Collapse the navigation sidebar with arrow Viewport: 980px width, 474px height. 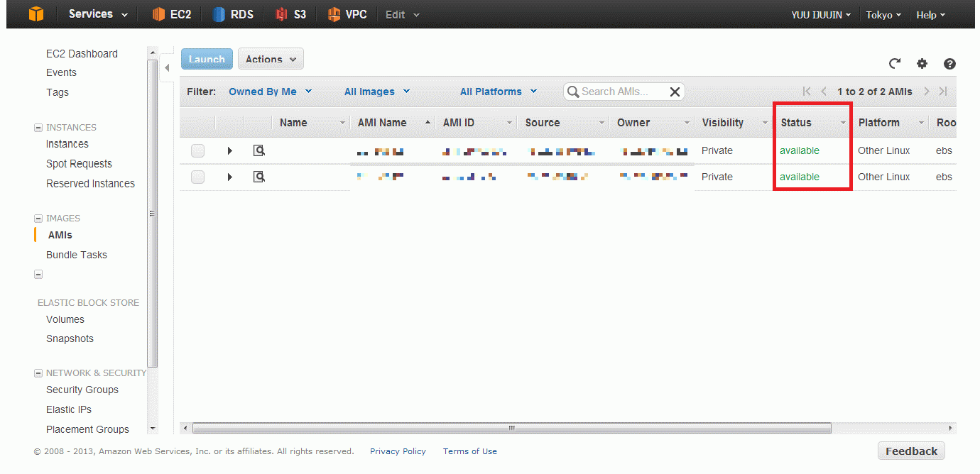click(167, 68)
